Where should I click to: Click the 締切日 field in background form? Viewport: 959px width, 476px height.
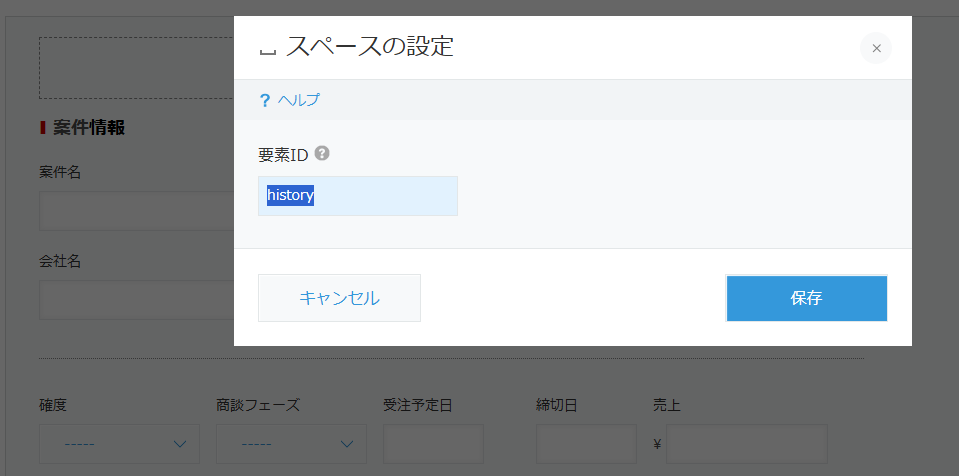coord(587,444)
